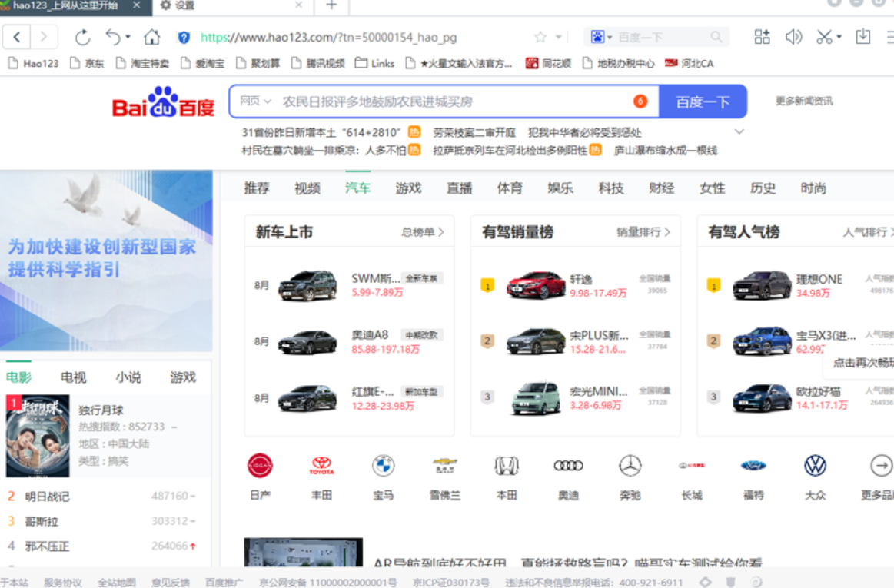Click the Nissan brand logo
894x588 pixels.
click(x=260, y=466)
